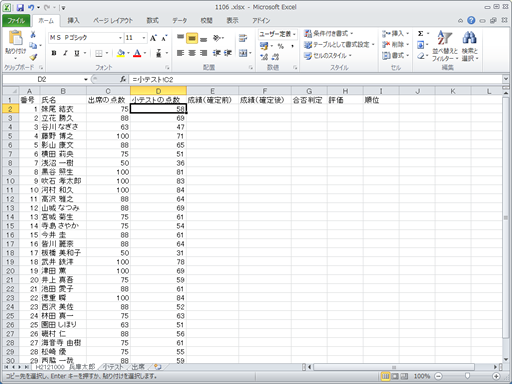Open the font name dropdown
This screenshot has height=384, width=512.
(120, 38)
